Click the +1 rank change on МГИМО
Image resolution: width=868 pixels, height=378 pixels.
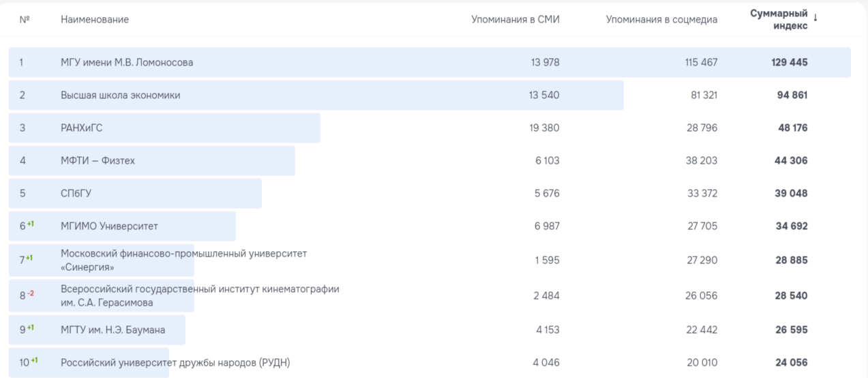coord(31,224)
